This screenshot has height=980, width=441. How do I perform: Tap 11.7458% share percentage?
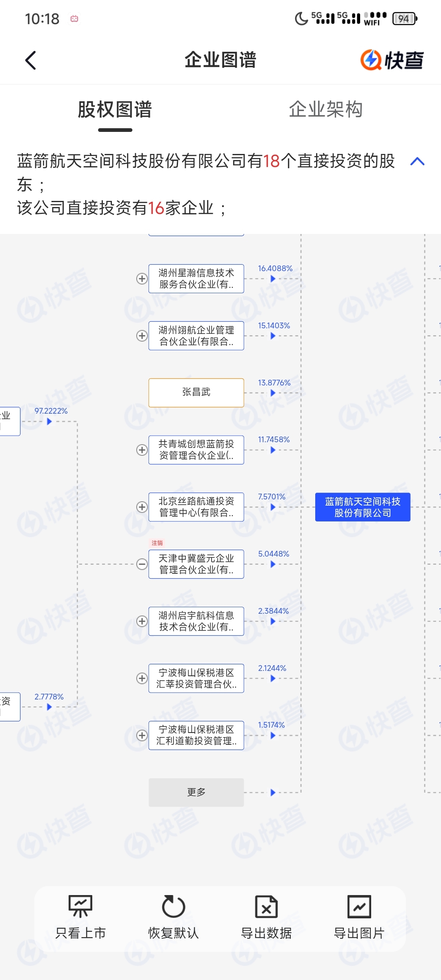tap(274, 439)
